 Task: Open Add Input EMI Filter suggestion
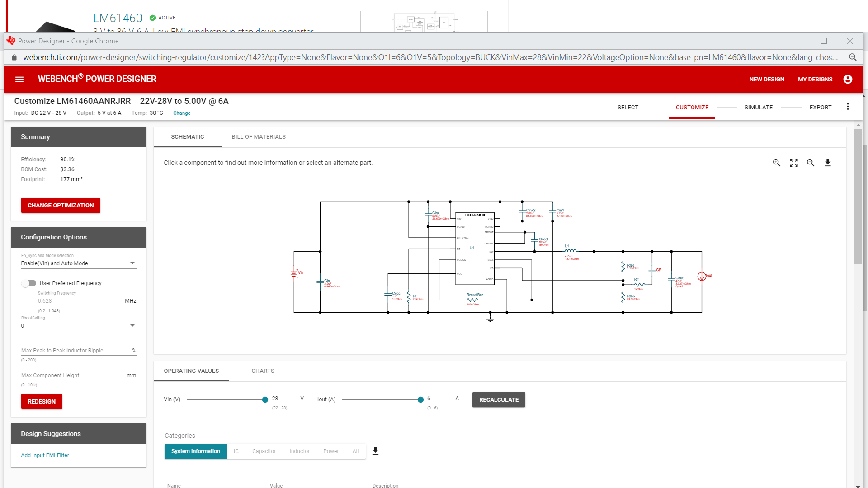click(x=45, y=455)
